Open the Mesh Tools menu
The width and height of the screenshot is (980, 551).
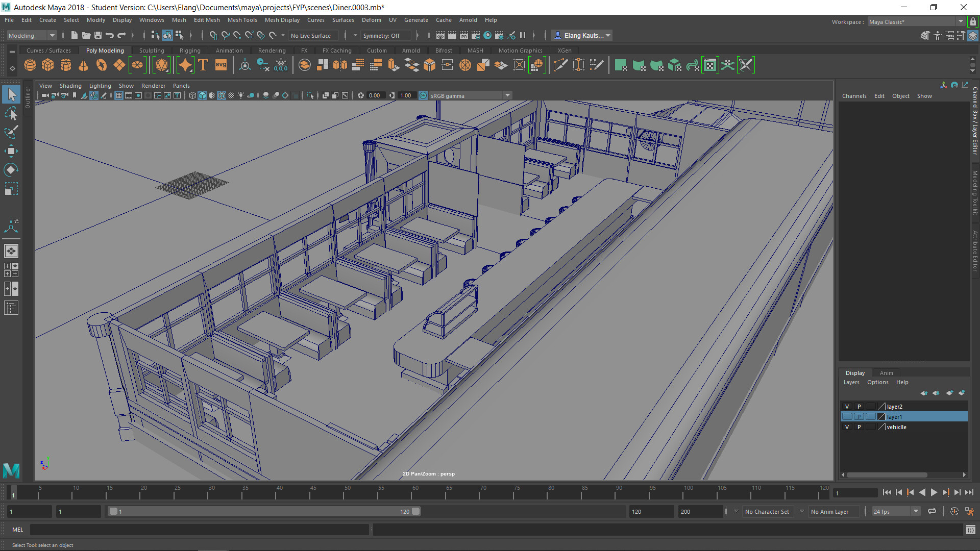(x=242, y=20)
